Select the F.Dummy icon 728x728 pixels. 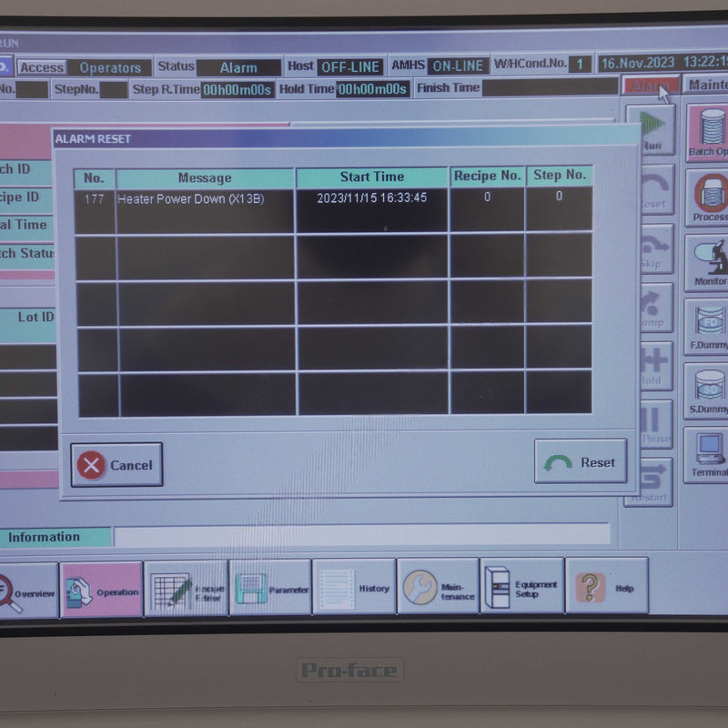coord(709,327)
